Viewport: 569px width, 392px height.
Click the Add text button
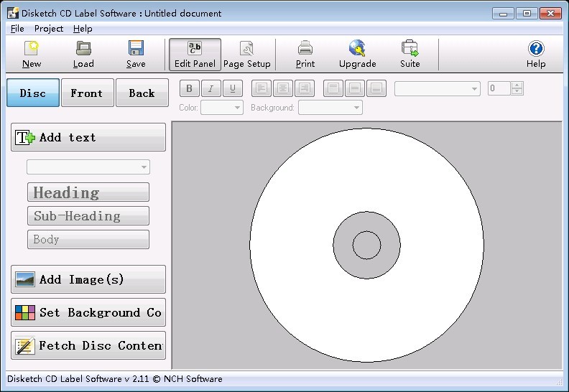(x=88, y=137)
